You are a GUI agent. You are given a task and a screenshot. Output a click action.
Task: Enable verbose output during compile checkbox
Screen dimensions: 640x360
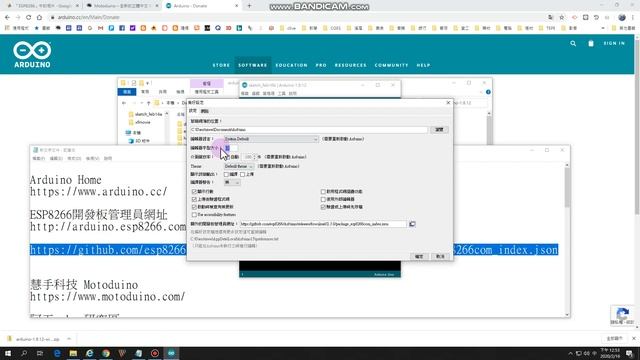pyautogui.click(x=226, y=174)
